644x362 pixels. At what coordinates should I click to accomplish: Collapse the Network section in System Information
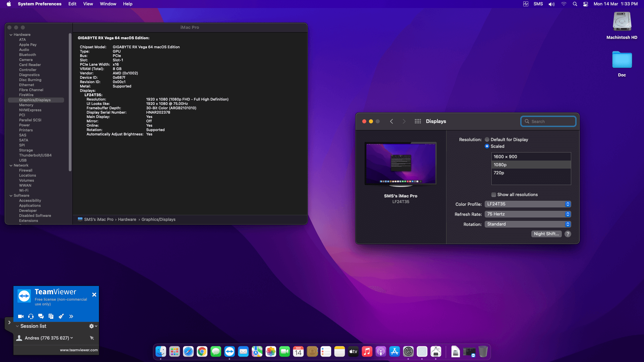(x=11, y=166)
